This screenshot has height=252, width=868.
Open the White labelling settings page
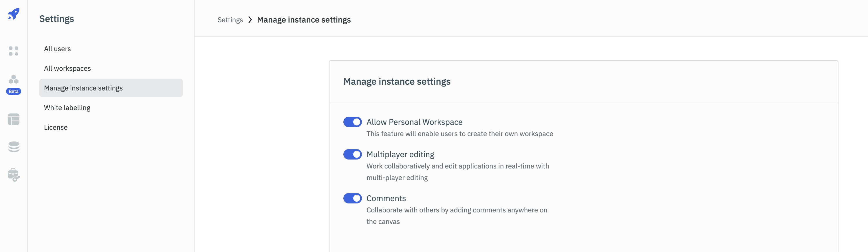[67, 108]
